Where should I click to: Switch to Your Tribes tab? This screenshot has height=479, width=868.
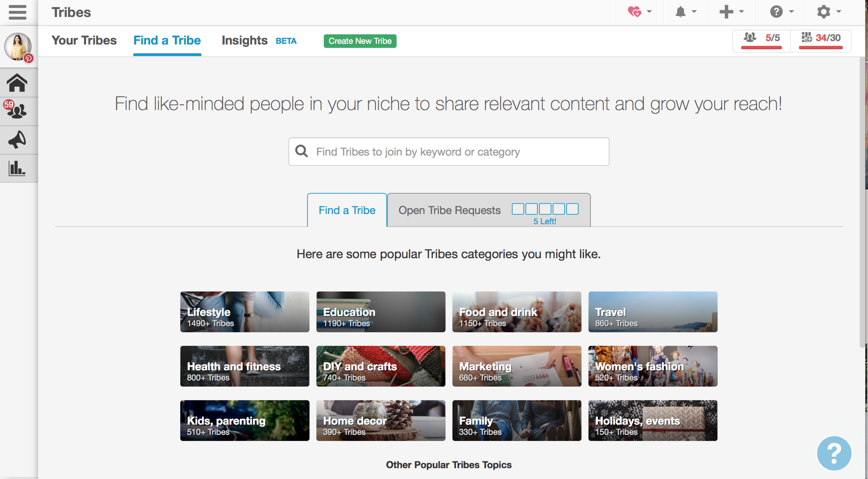[x=84, y=41]
